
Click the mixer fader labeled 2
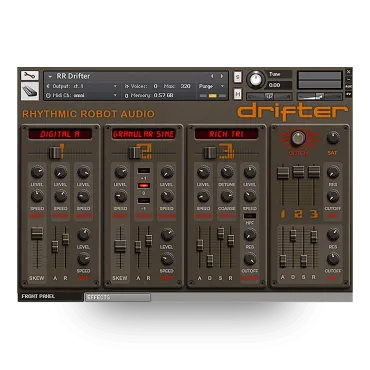[298, 171]
